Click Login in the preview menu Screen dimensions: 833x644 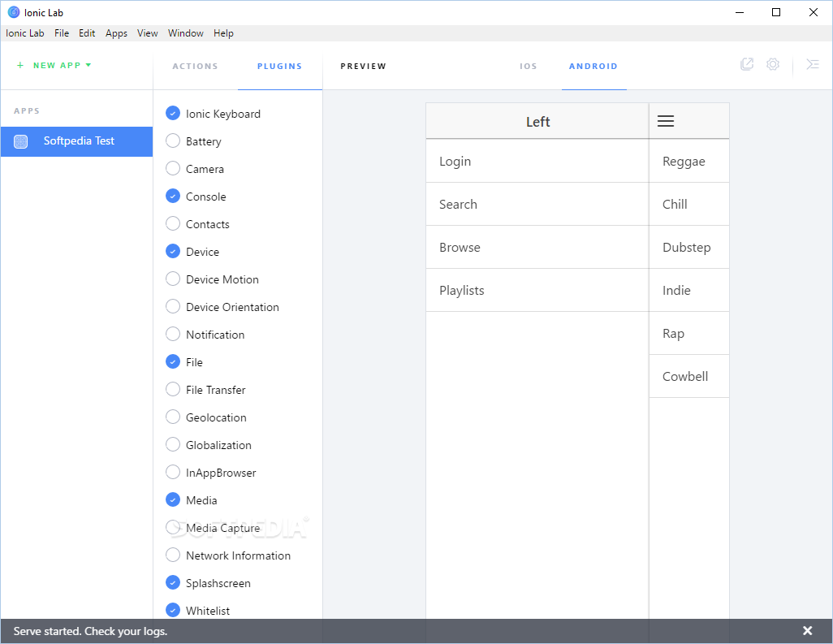tap(537, 161)
